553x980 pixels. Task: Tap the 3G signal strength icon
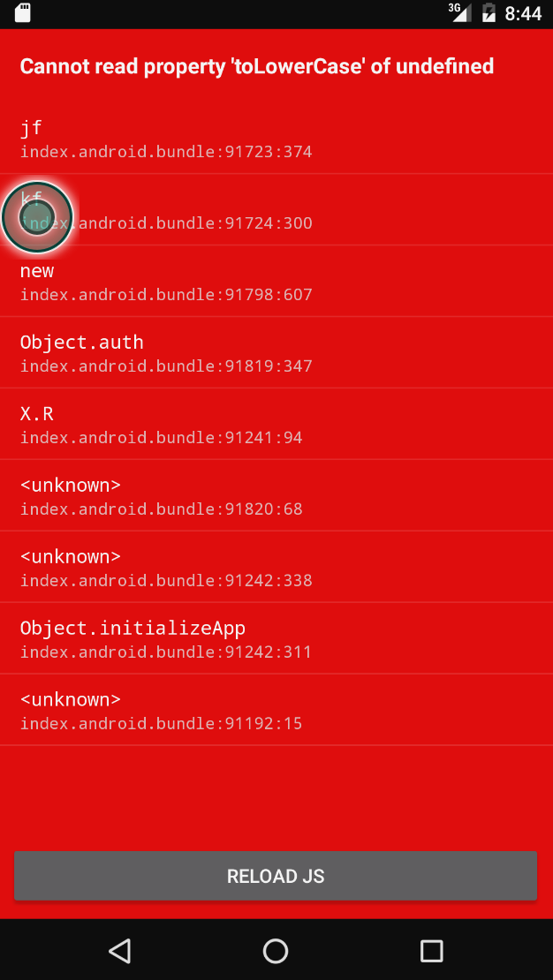coord(459,11)
